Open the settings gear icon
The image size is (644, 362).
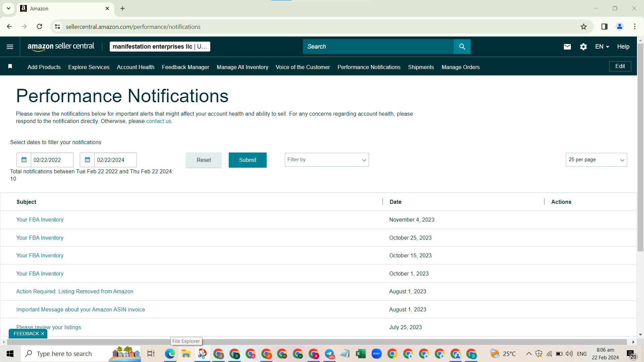(x=583, y=47)
